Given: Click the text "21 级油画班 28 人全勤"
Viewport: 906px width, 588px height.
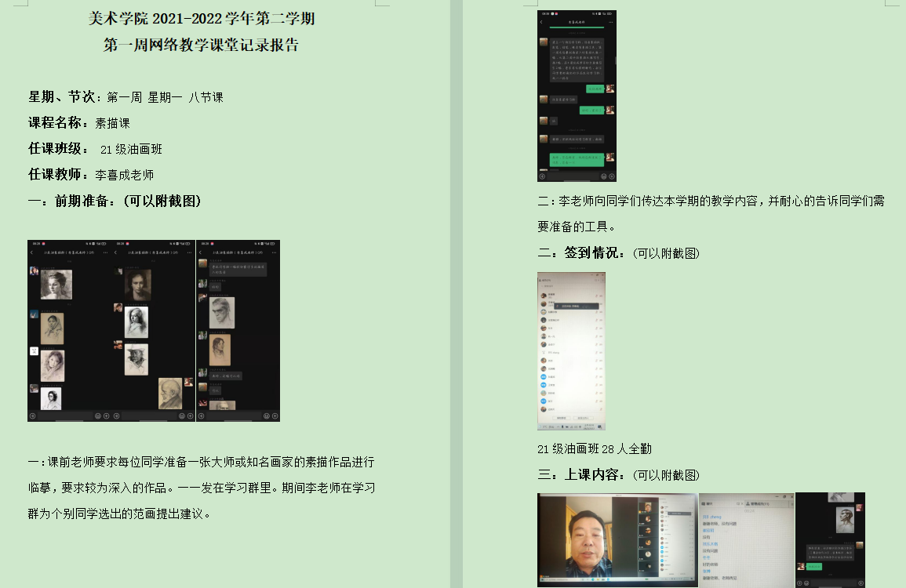Looking at the screenshot, I should [x=594, y=449].
